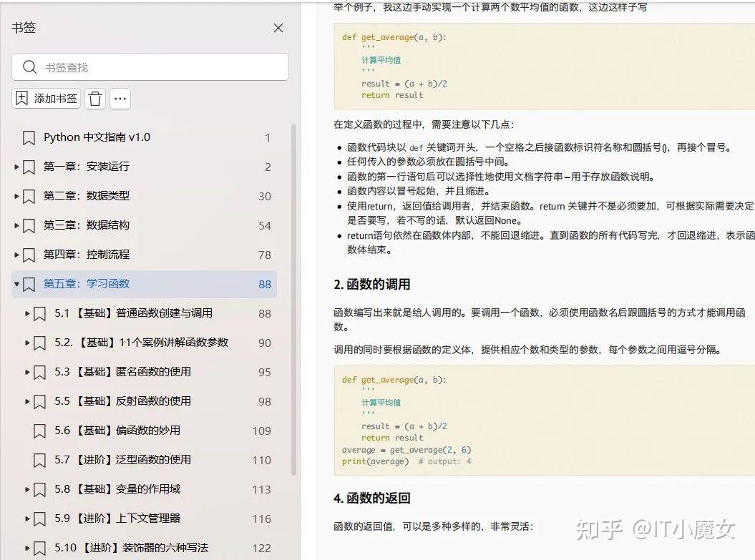The width and height of the screenshot is (755, 560).
Task: Click the trash icon to delete bookmark
Action: click(x=95, y=99)
